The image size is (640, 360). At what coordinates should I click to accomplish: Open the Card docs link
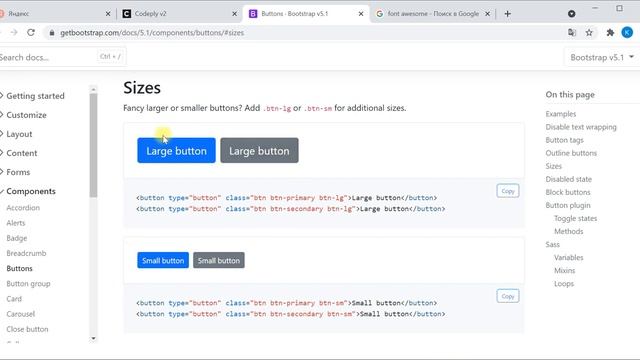coord(14,299)
